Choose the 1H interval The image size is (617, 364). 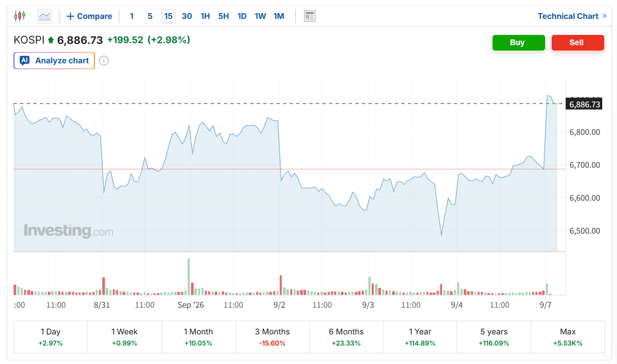[205, 16]
